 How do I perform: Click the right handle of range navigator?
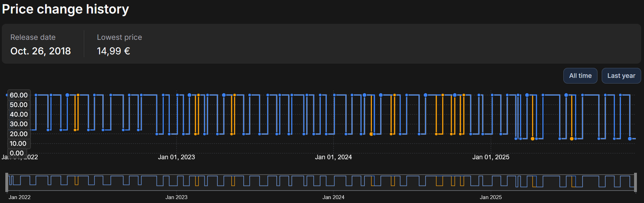[635, 182]
